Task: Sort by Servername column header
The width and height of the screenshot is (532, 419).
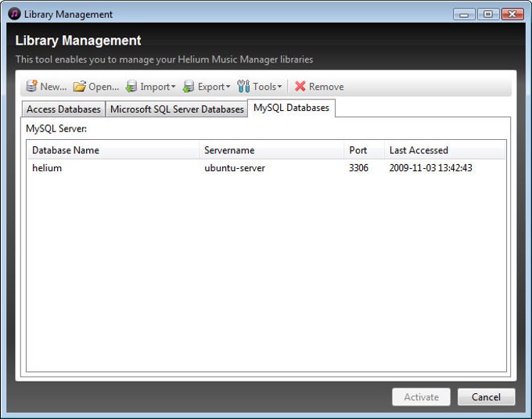Action: 271,150
